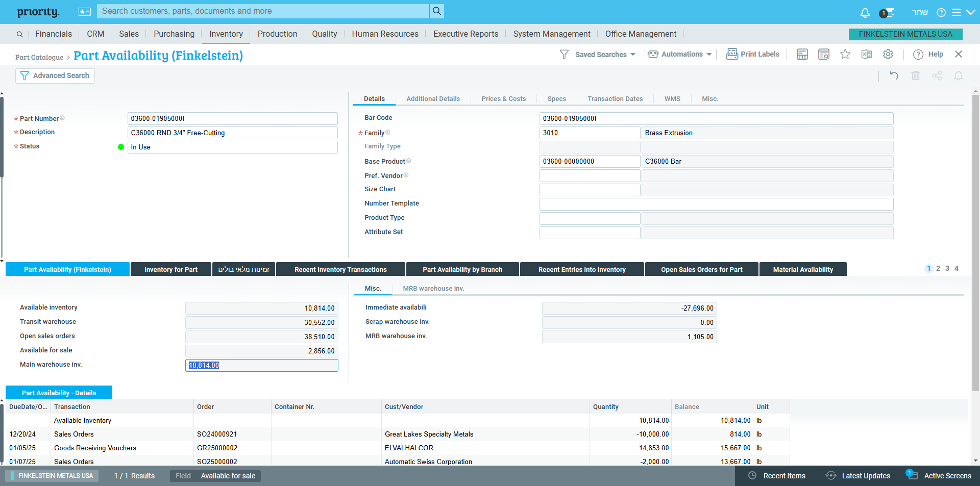Image resolution: width=980 pixels, height=486 pixels.
Task: Click the Hebrew-labeled subform tab
Action: (243, 269)
